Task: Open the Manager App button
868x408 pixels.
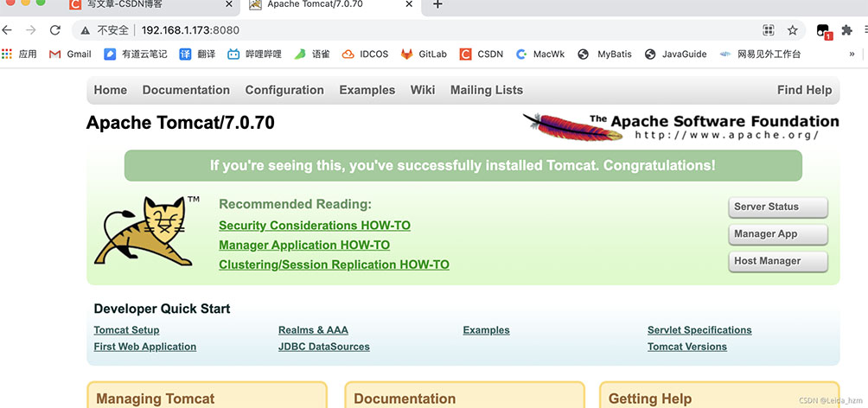Action: (x=777, y=234)
